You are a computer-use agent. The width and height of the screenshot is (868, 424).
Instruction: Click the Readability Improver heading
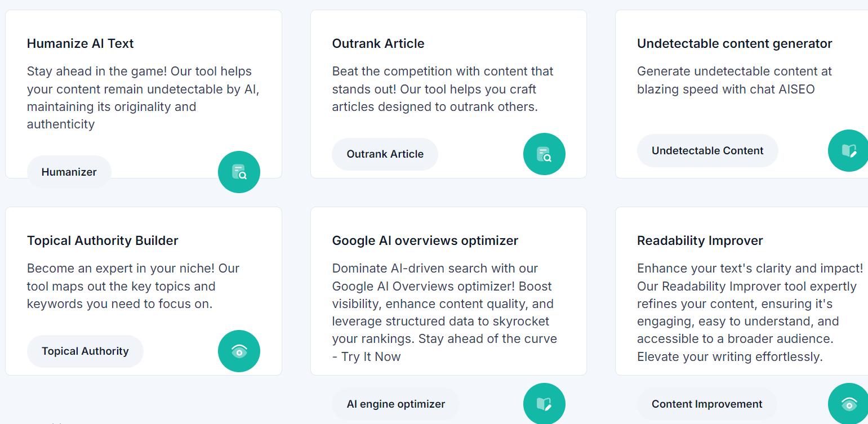[x=700, y=240]
